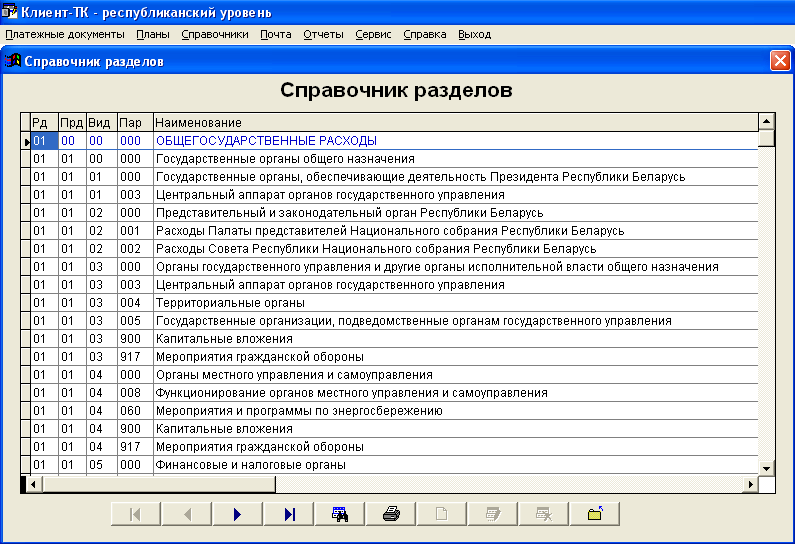Open the Почта menu
The height and width of the screenshot is (544, 795).
(x=276, y=34)
